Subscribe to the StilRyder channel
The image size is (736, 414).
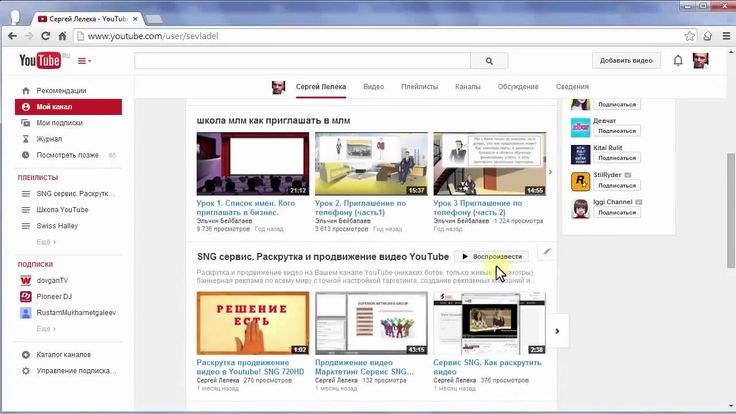pyautogui.click(x=618, y=185)
